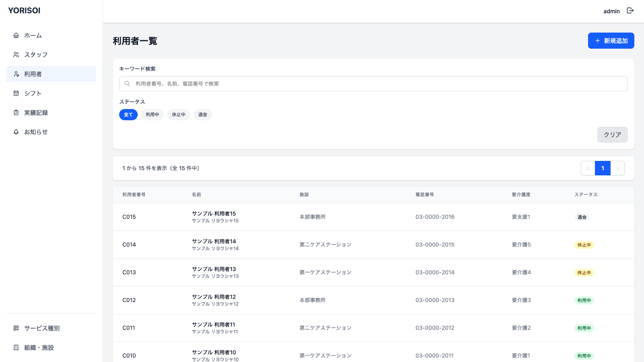Click the ステータス column header
Viewport: 644px width, 362px height.
click(x=586, y=195)
